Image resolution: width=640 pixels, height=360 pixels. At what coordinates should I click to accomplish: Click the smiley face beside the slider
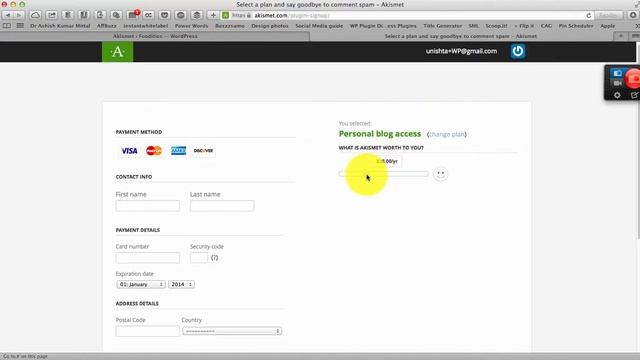point(440,174)
